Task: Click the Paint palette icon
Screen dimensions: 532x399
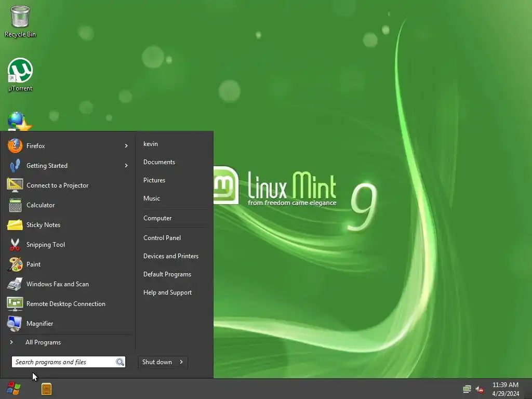Action: coord(15,264)
